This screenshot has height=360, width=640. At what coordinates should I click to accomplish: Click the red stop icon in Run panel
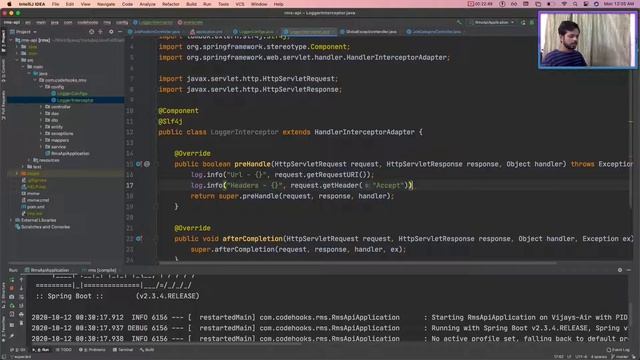12,288
